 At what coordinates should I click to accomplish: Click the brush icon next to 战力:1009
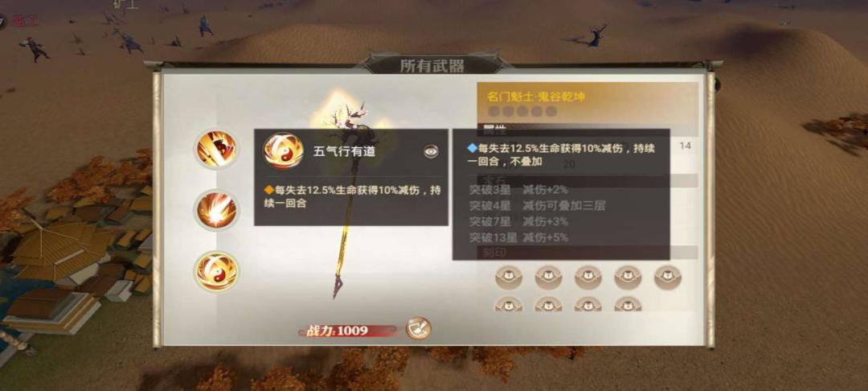418,329
